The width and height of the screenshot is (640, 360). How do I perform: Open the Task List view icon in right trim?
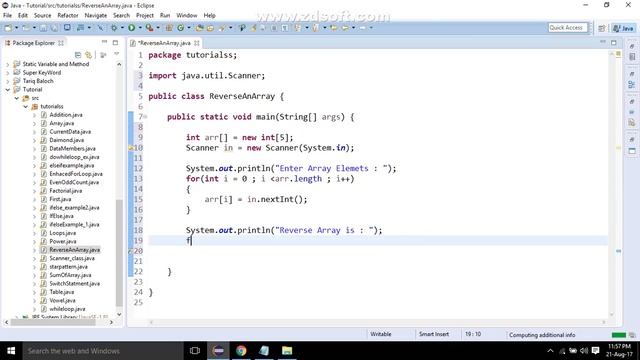632,57
